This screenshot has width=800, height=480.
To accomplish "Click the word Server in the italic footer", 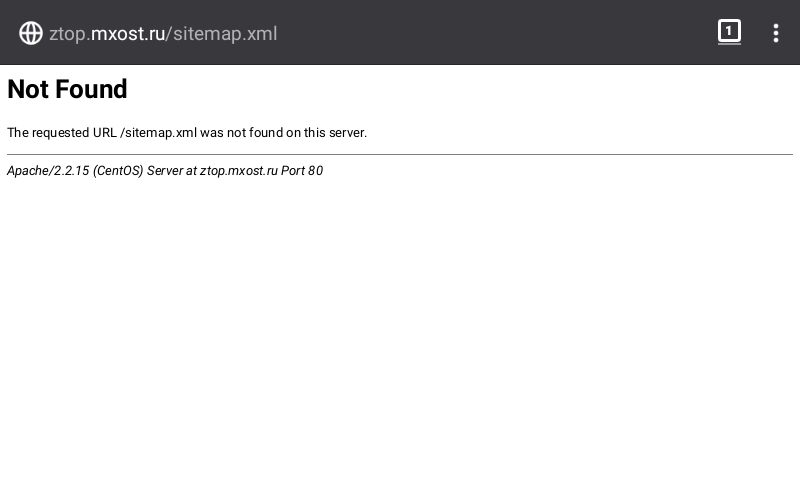I will point(165,171).
